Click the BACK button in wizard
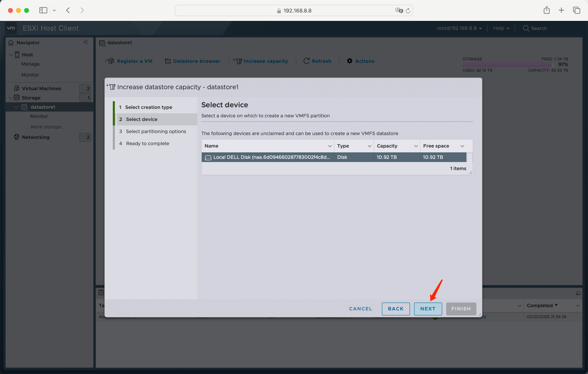The width and height of the screenshot is (588, 374). tap(396, 309)
